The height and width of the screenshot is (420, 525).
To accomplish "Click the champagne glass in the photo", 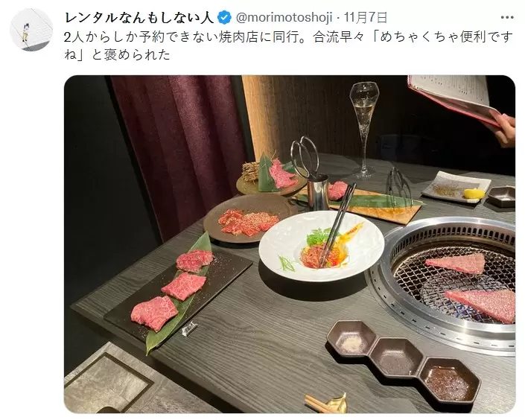I will pyautogui.click(x=365, y=130).
